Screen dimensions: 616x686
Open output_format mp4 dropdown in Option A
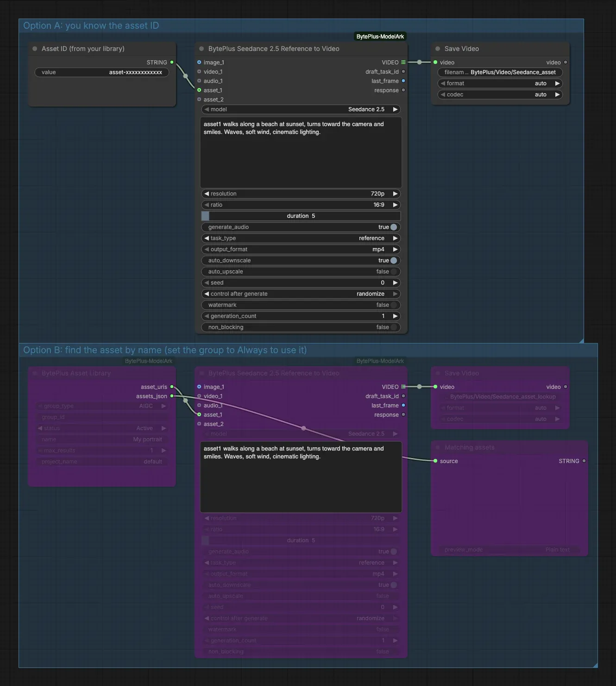[x=301, y=249]
